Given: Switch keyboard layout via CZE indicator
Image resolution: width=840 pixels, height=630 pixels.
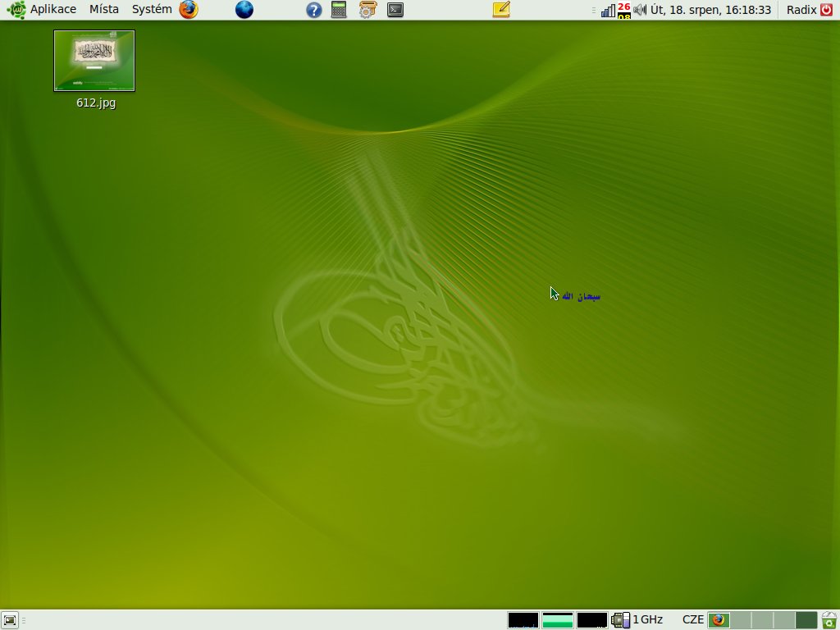Looking at the screenshot, I should click(692, 620).
